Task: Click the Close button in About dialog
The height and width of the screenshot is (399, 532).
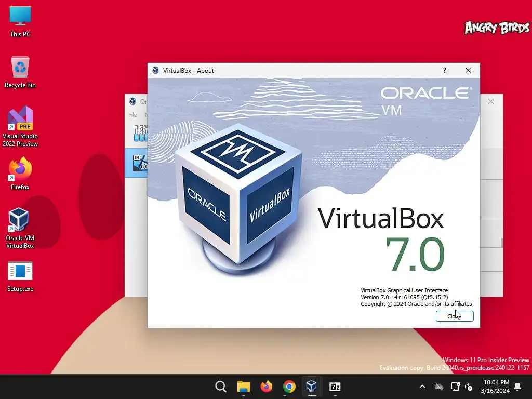Action: point(454,316)
